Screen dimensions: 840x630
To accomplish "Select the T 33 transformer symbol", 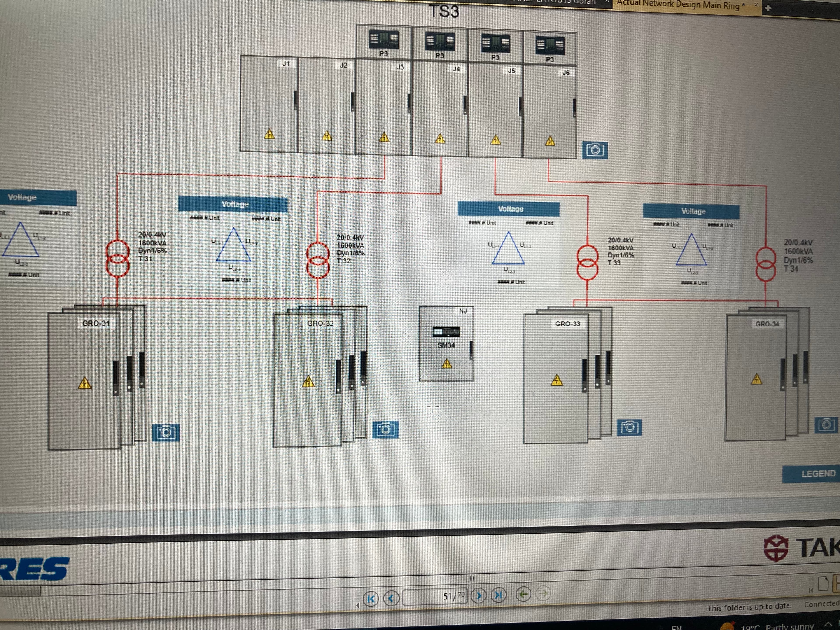I will (588, 263).
